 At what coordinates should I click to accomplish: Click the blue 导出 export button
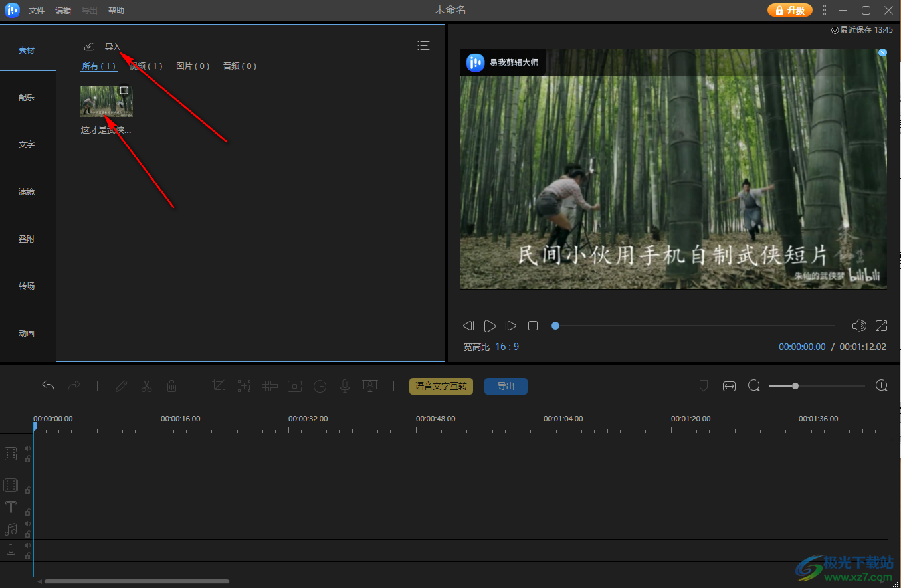click(506, 386)
